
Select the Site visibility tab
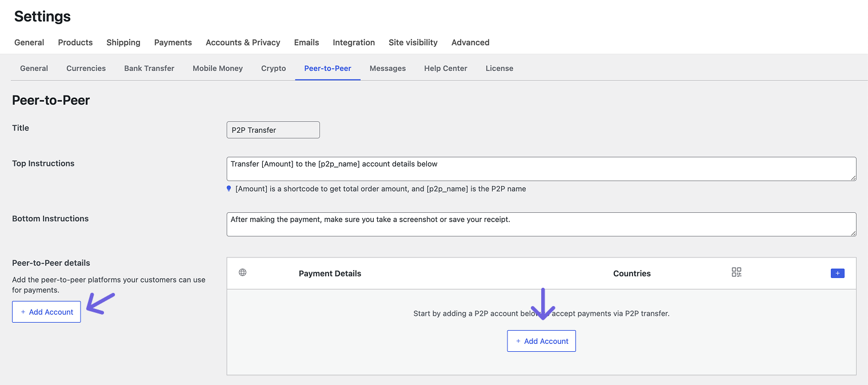point(413,42)
